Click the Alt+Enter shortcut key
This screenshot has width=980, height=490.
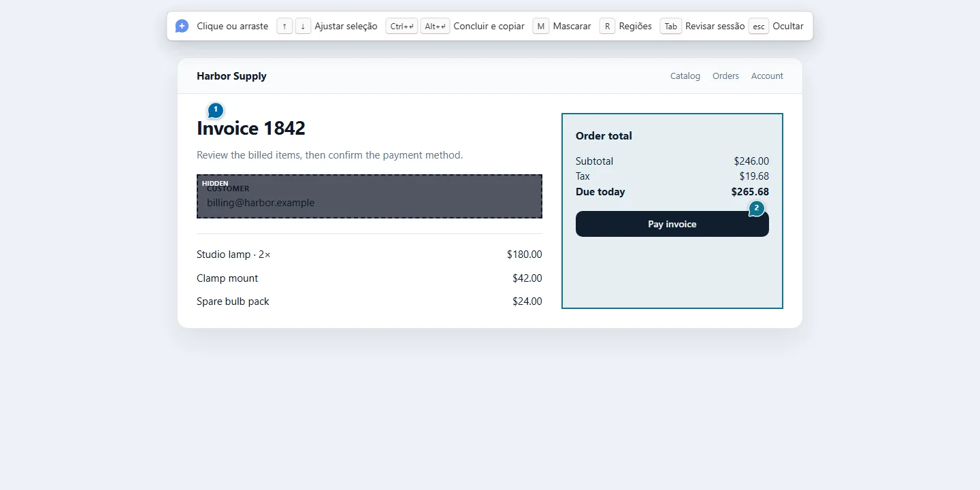[x=435, y=26]
